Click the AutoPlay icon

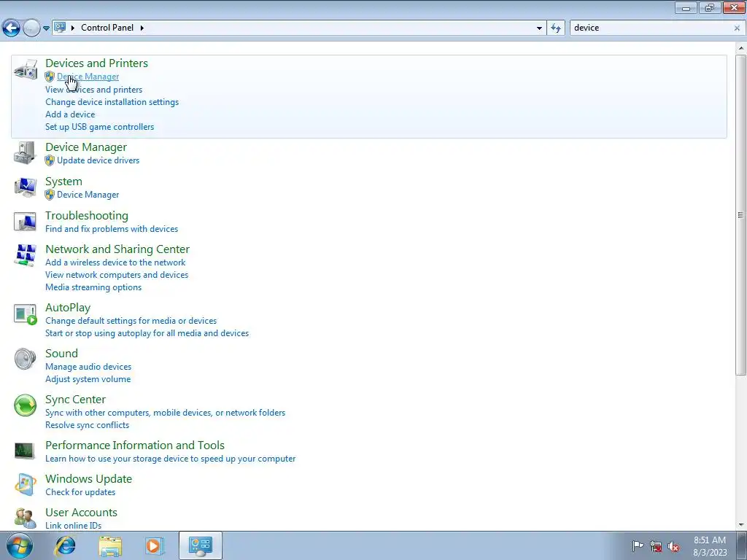pyautogui.click(x=26, y=314)
